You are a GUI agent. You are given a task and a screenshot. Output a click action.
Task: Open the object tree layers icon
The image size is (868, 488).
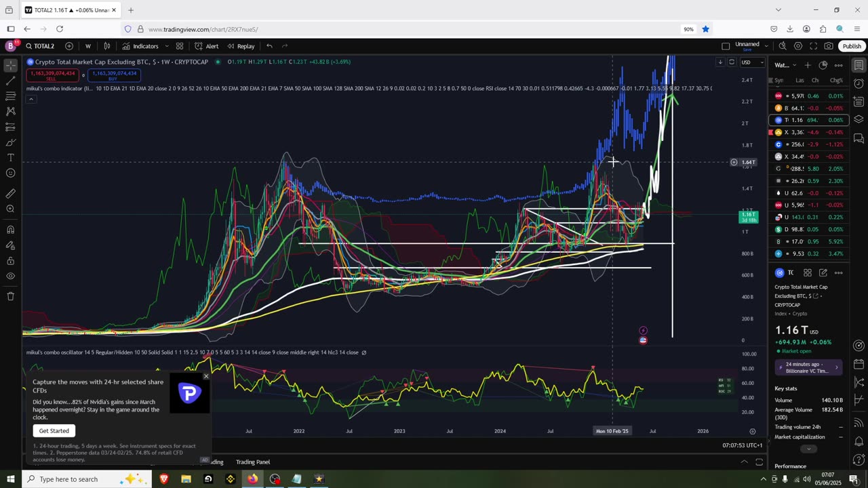click(x=859, y=119)
